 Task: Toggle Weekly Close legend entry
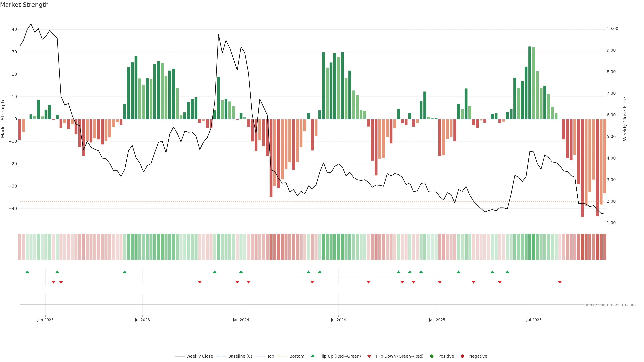199,356
